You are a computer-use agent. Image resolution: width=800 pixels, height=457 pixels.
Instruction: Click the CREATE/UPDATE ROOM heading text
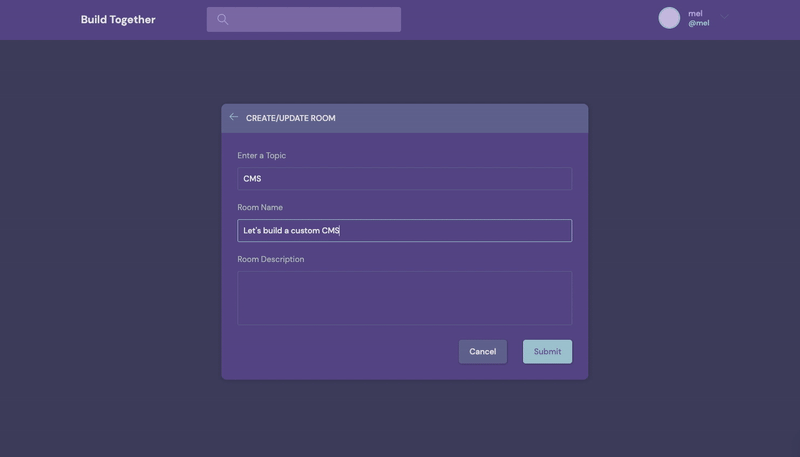click(x=291, y=118)
